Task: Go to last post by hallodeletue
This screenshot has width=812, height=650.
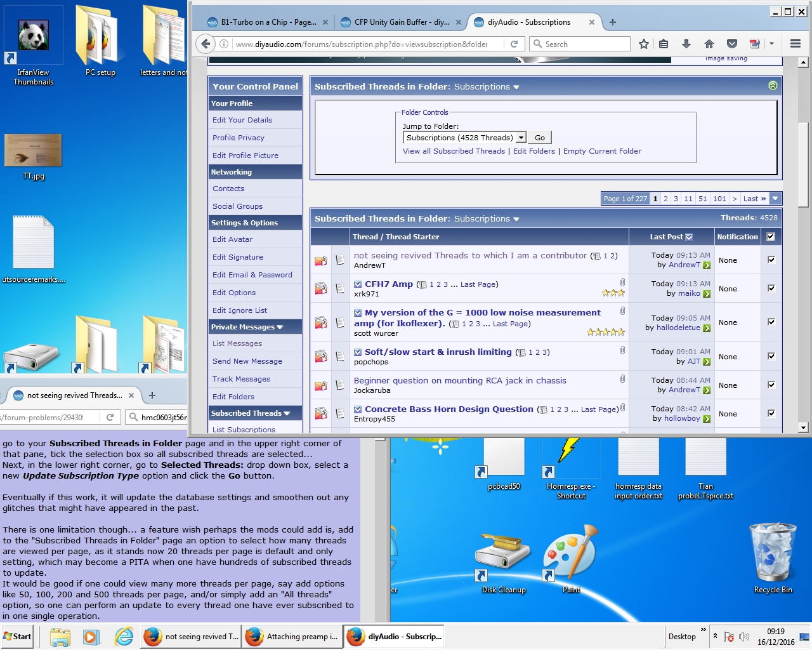Action: [706, 328]
